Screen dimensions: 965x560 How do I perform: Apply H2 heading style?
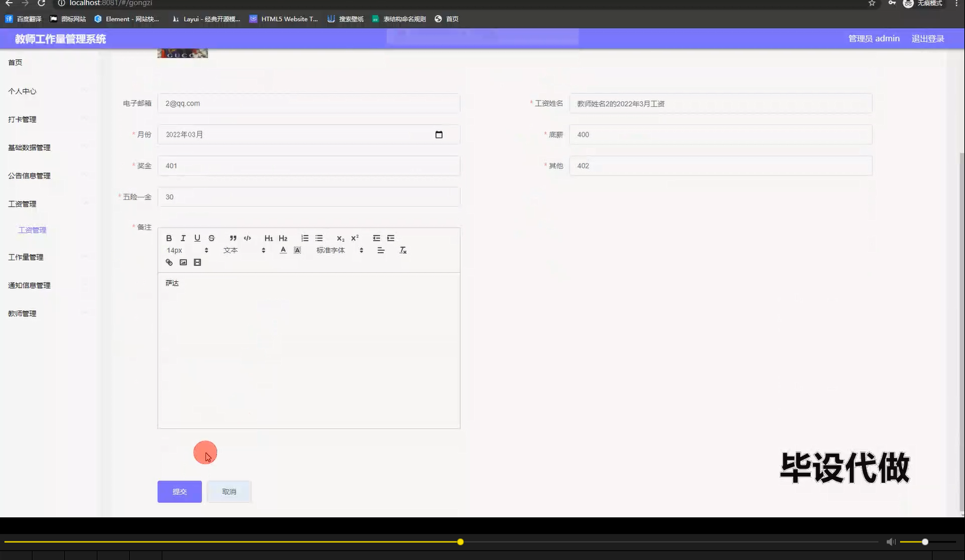283,238
